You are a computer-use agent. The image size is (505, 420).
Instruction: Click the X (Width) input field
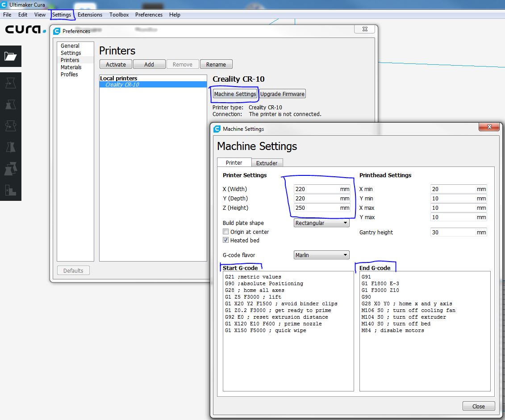click(322, 189)
